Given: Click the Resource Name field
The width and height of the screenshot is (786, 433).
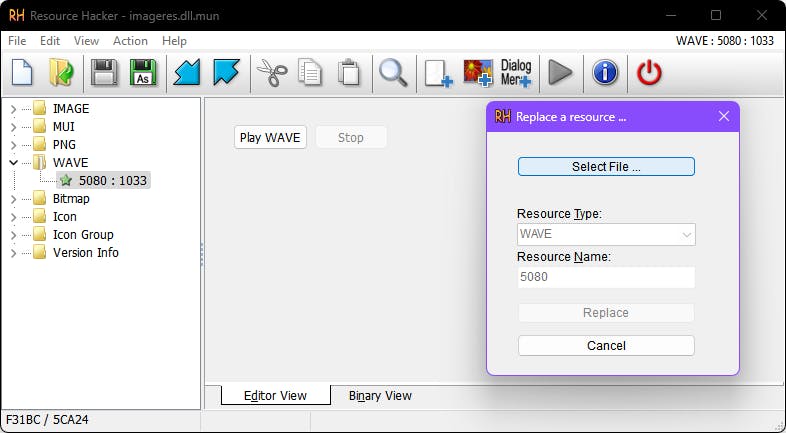Looking at the screenshot, I should click(x=606, y=277).
